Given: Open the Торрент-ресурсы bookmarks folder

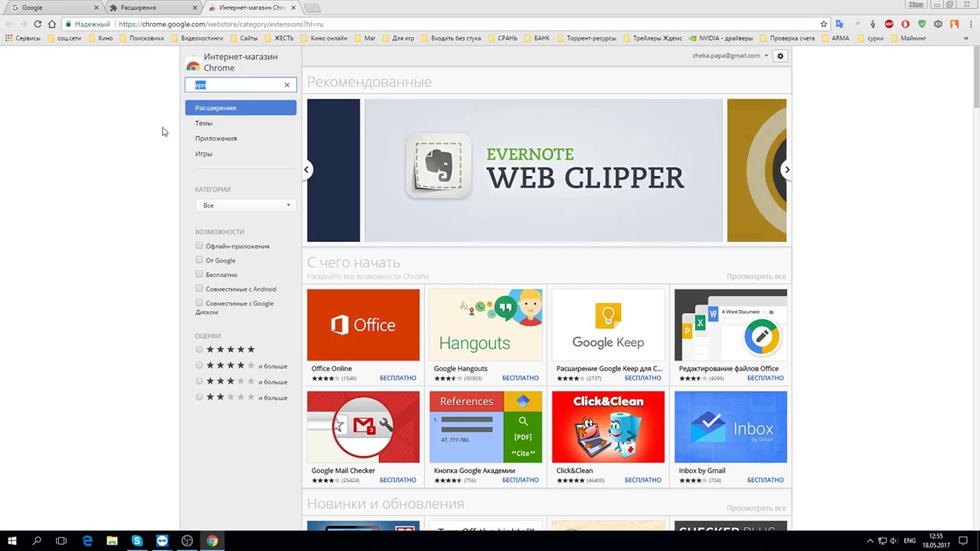Looking at the screenshot, I should click(586, 38).
